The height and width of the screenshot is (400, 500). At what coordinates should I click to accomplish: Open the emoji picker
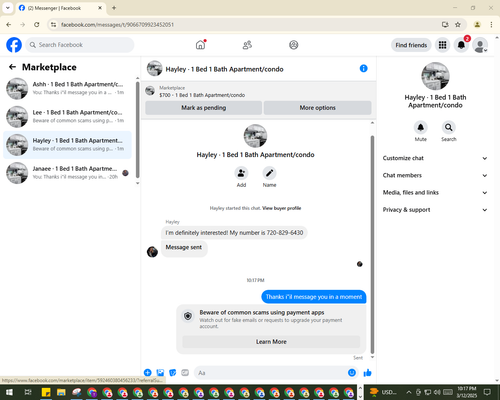pos(352,373)
